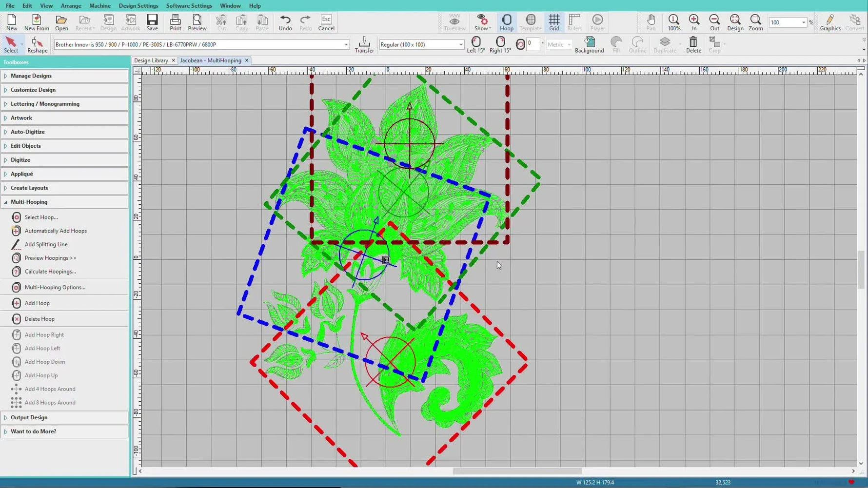Open the Design Settings menu
Image resolution: width=868 pixels, height=488 pixels.
point(138,5)
